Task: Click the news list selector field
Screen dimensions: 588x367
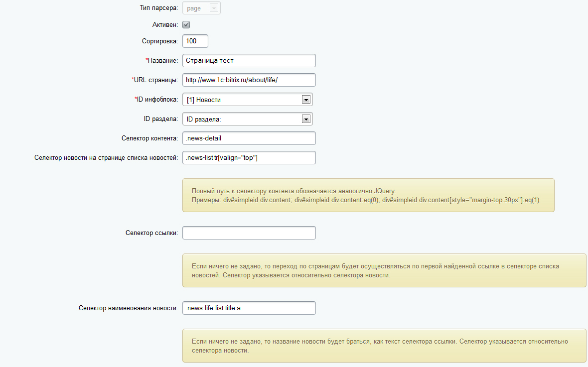Action: click(x=249, y=158)
